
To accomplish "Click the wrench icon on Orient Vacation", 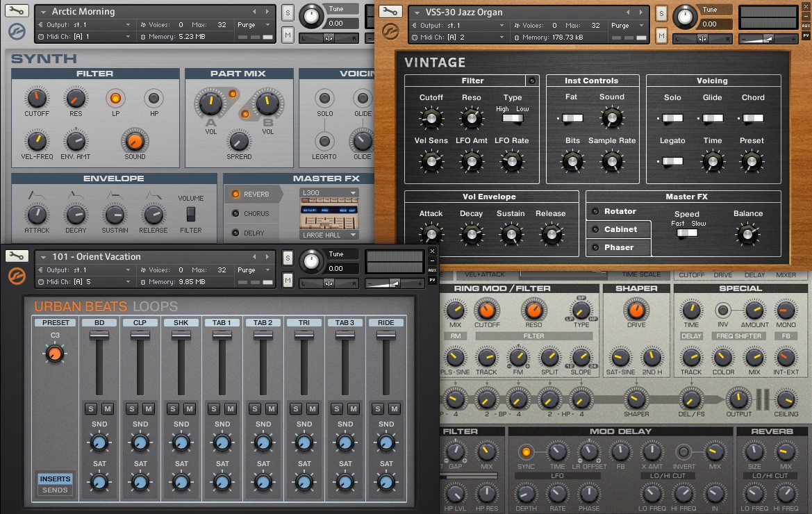I will pos(18,256).
